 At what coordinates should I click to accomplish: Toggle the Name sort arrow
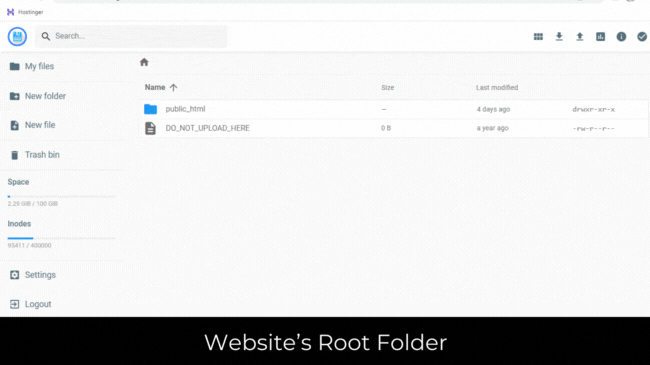[x=173, y=87]
